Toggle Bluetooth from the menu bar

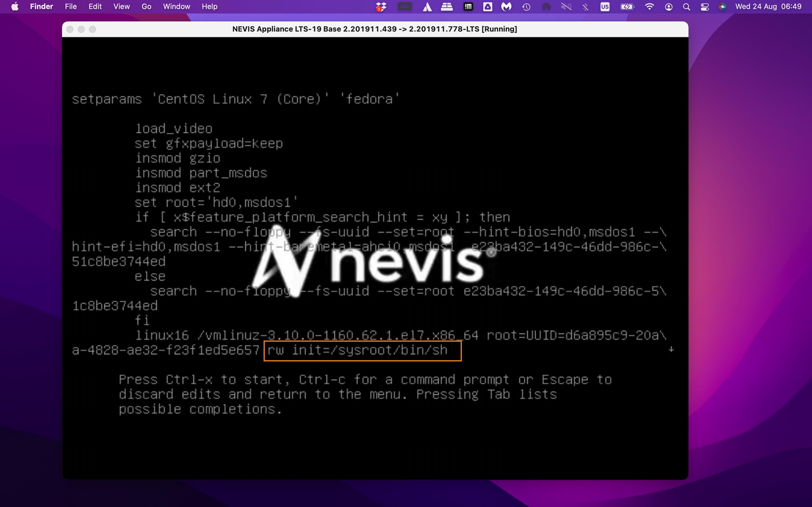pos(586,7)
